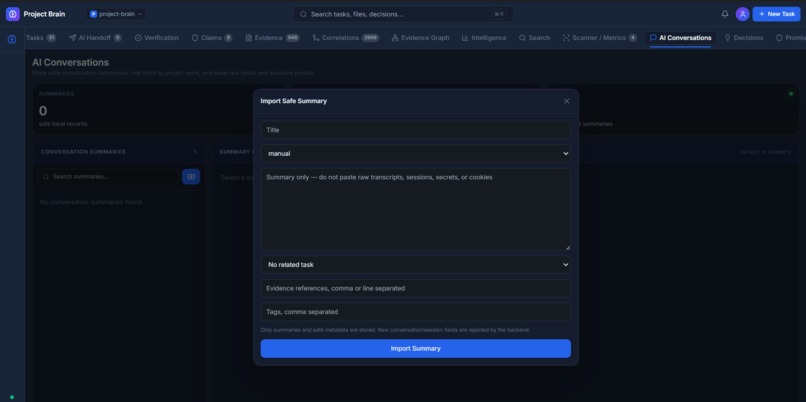Image resolution: width=806 pixels, height=402 pixels.
Task: Open the manual source dropdown
Action: pyautogui.click(x=415, y=153)
